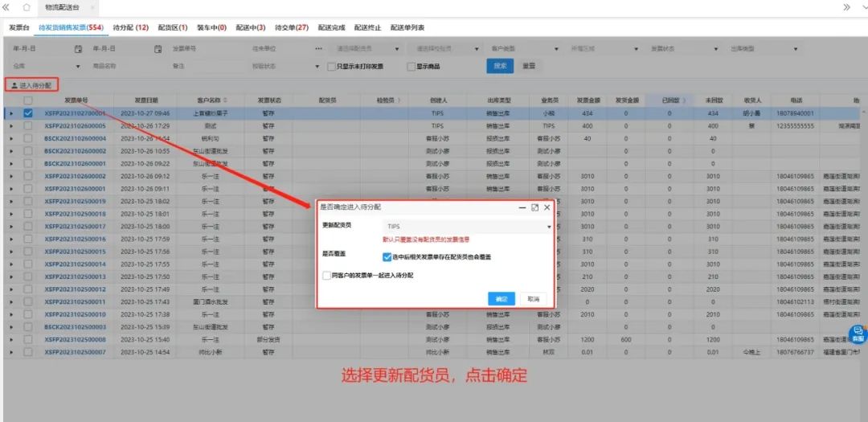868x422 pixels.
Task: Click the double right arrow icon at top right
Action: pos(846,7)
